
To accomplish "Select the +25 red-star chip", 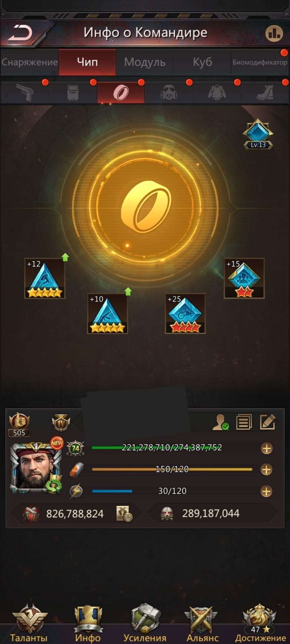I will point(185,314).
